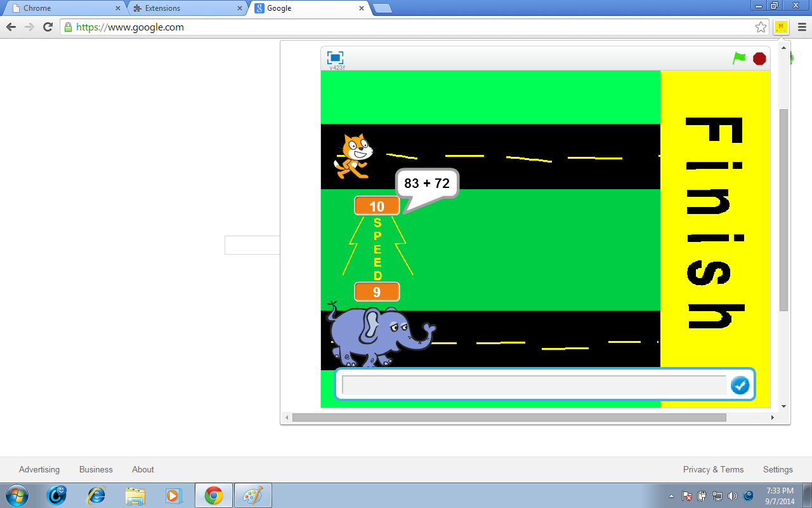
Task: Click popup horizontal scrollbar thumb
Action: [x=509, y=417]
